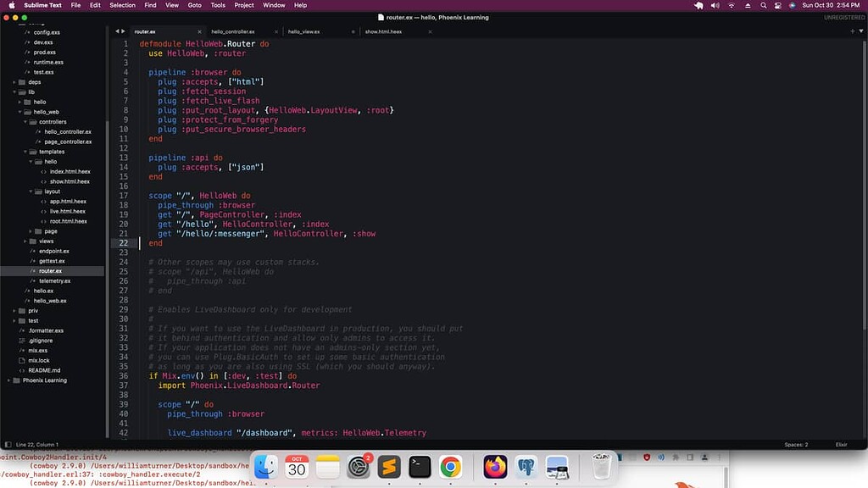Open Google Chrome from the Dock
The width and height of the screenshot is (868, 488).
coord(451,468)
